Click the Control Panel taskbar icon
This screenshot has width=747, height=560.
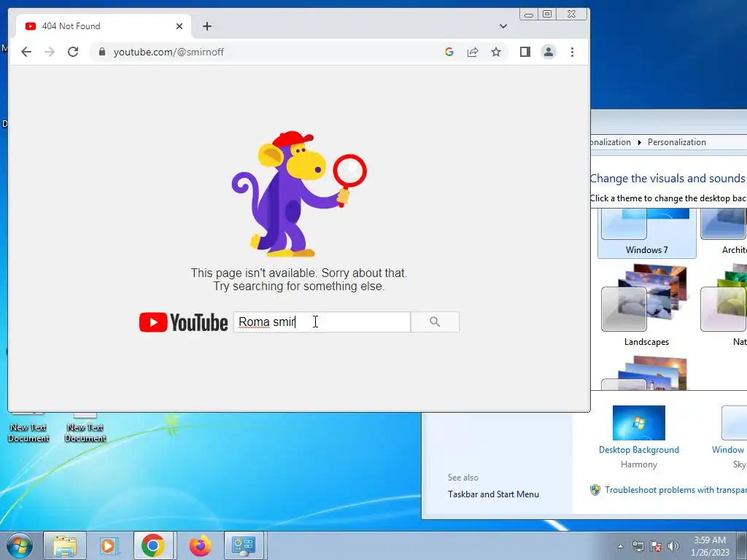coord(244,545)
